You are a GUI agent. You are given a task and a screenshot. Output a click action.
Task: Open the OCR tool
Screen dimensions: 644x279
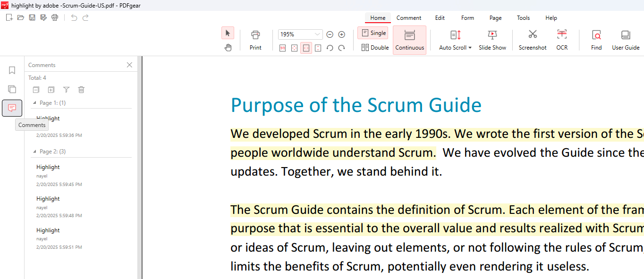(x=561, y=40)
